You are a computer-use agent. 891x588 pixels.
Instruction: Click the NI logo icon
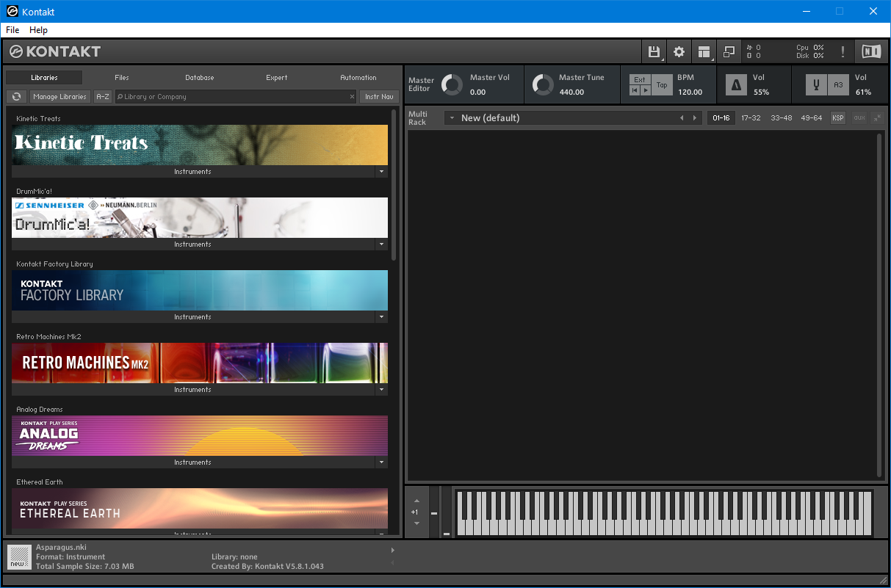(871, 51)
